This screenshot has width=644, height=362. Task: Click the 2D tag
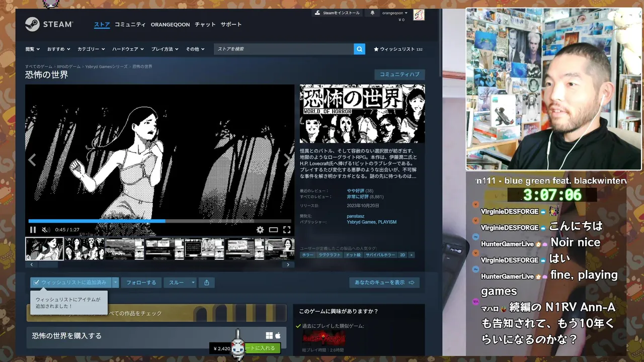point(403,255)
